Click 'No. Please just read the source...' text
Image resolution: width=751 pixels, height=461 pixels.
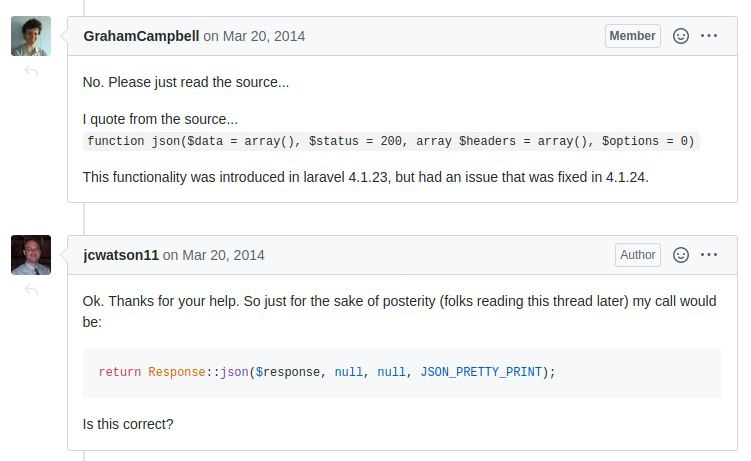pyautogui.click(x=186, y=82)
